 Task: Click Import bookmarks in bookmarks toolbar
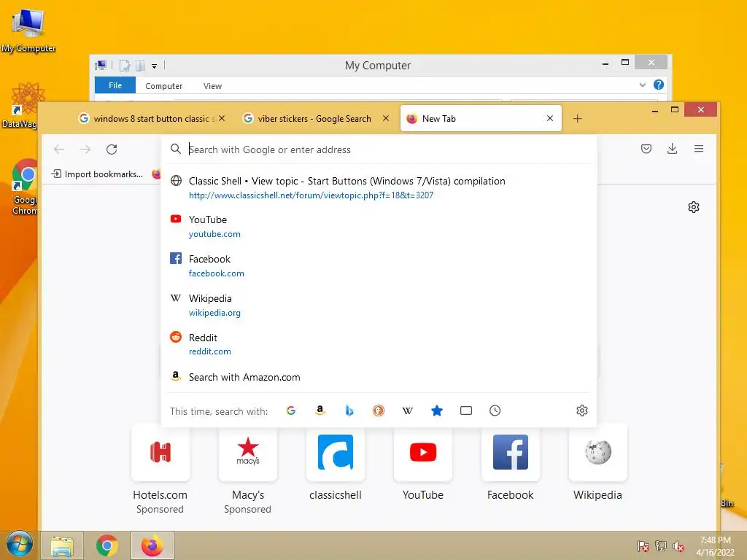pyautogui.click(x=97, y=174)
